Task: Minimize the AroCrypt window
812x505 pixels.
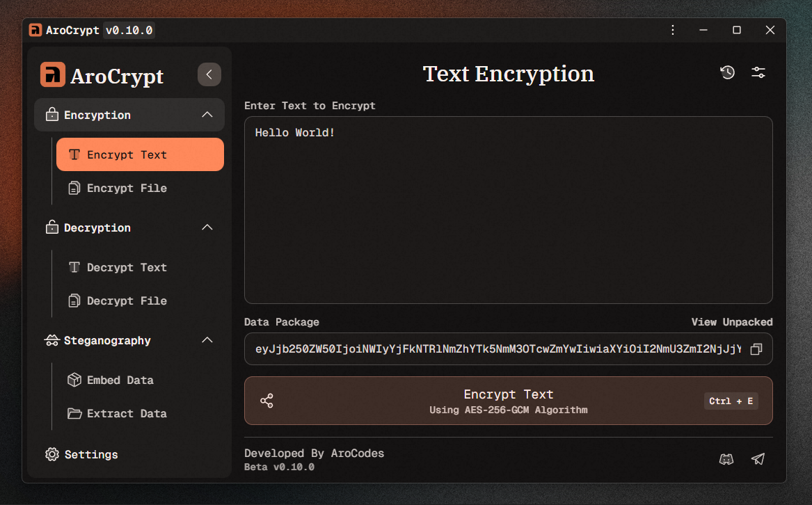Action: pyautogui.click(x=703, y=30)
